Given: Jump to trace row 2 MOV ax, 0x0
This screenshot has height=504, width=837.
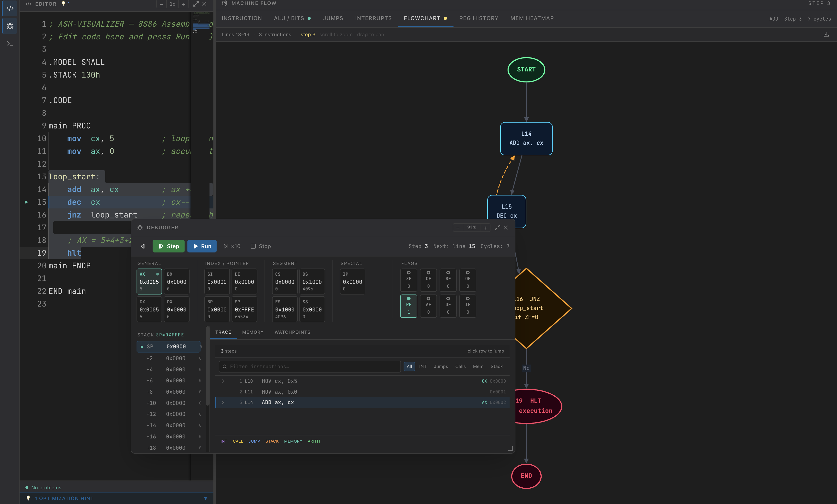Looking at the screenshot, I should (x=362, y=392).
